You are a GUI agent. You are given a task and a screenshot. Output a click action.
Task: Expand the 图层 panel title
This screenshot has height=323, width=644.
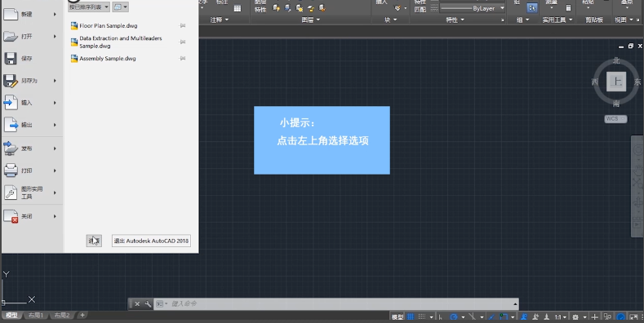[310, 20]
